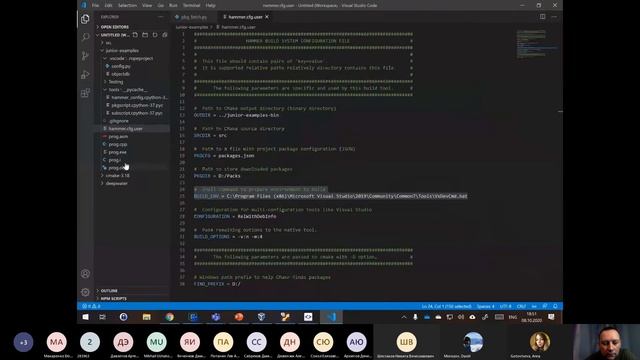This screenshot has height=360, width=640.
Task: Click the UTF-8 encoding indicator
Action: (x=505, y=306)
